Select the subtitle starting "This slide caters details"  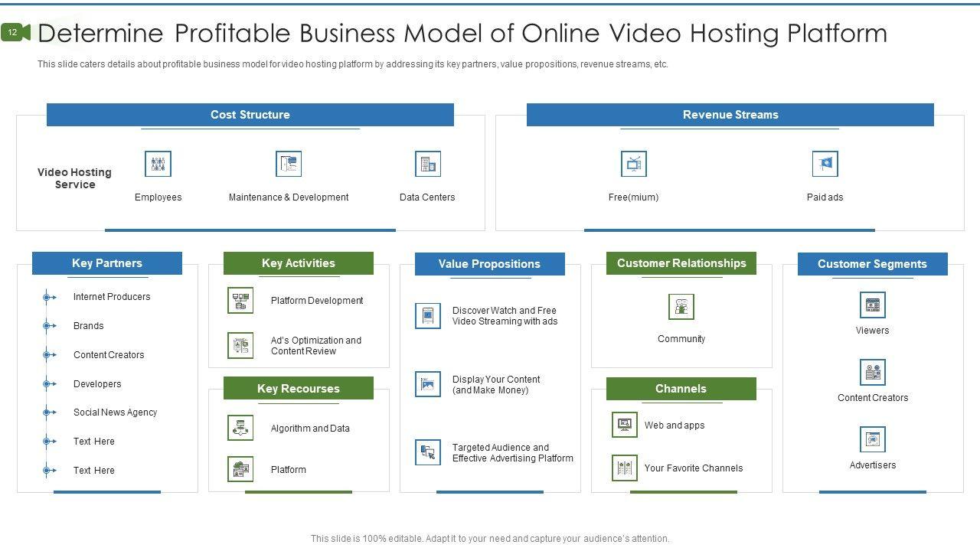click(353, 64)
